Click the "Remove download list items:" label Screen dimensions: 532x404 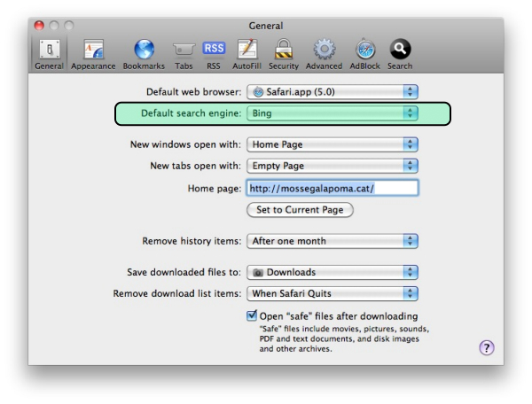click(177, 293)
